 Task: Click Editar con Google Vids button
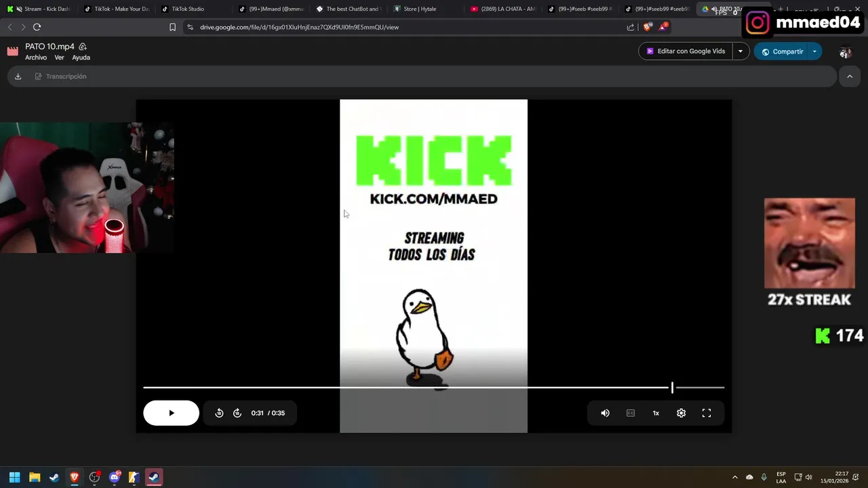click(686, 52)
